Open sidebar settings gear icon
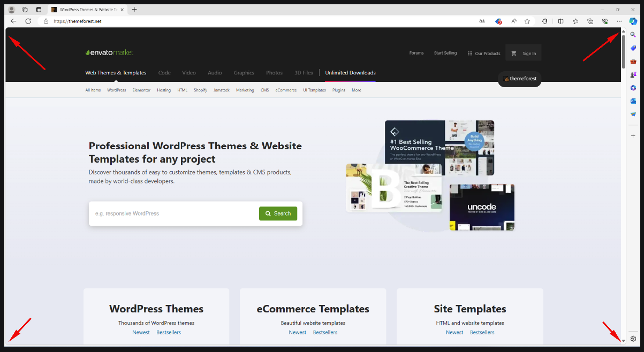644x352 pixels. click(633, 339)
